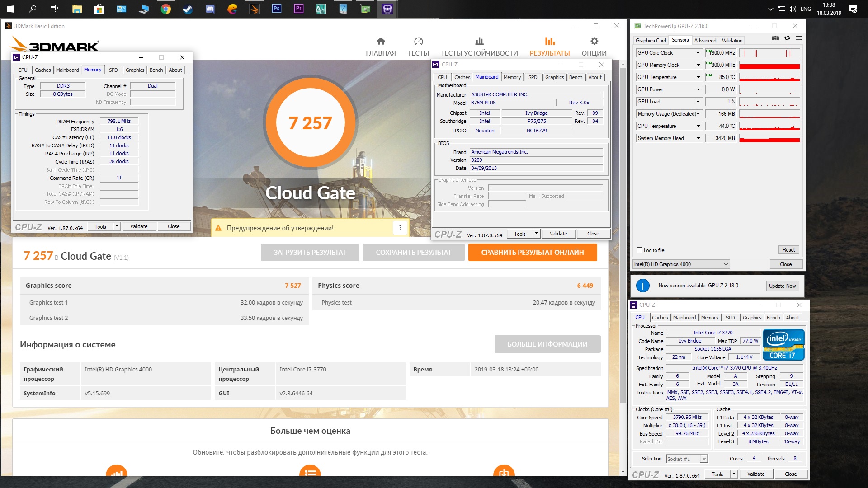This screenshot has width=868, height=488.
Task: Click the warning help question mark button
Action: (x=400, y=228)
